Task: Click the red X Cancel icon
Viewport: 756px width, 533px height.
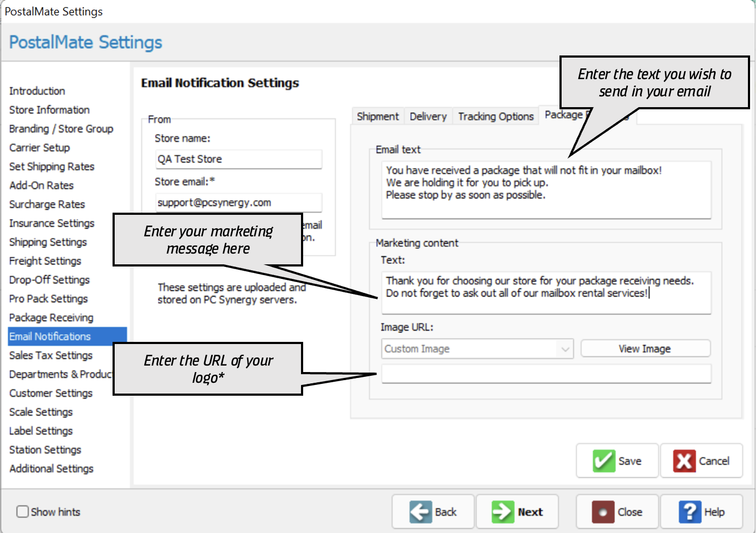Action: coord(684,461)
